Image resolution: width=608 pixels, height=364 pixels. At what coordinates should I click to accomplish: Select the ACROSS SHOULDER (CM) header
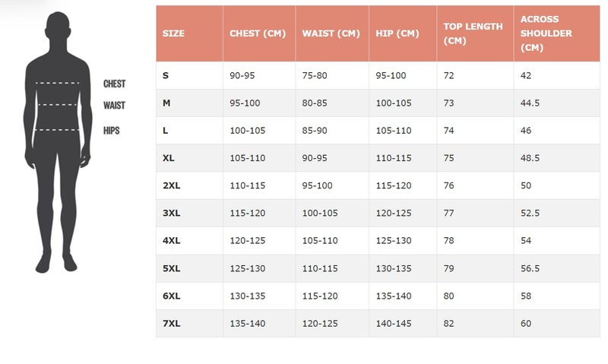tap(546, 33)
